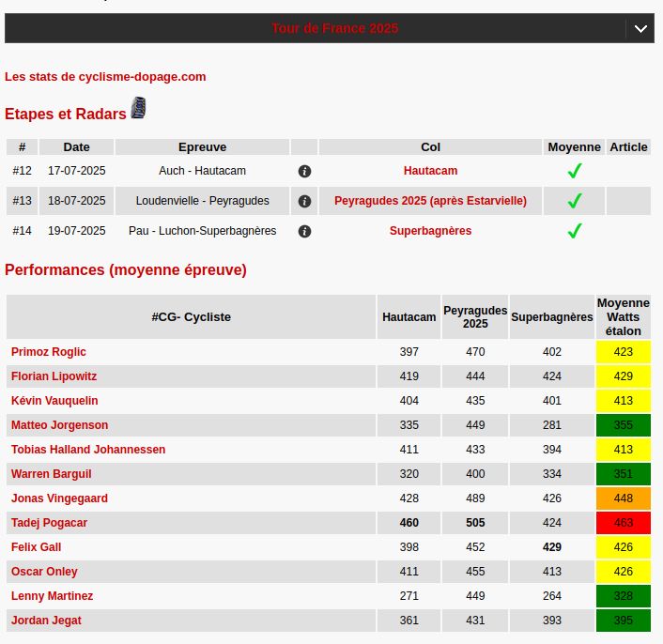Click the Pau - Luchon-Superbagnères stage name
This screenshot has height=644, width=663.
pyautogui.click(x=202, y=231)
